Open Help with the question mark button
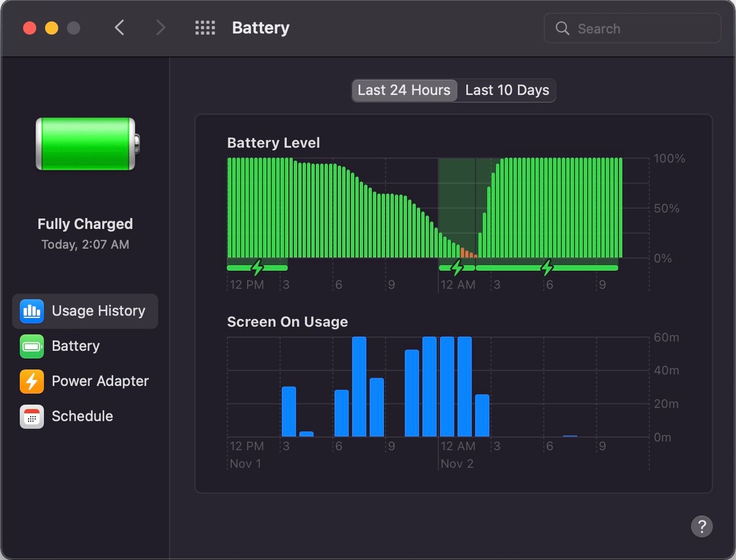 pos(701,527)
